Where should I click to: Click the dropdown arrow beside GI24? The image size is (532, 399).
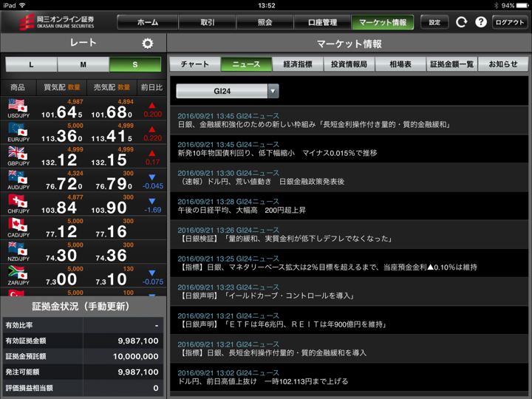point(273,91)
